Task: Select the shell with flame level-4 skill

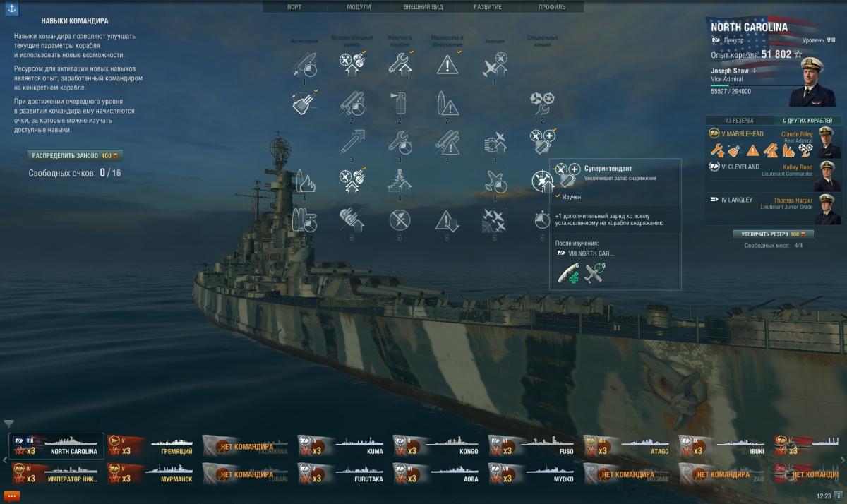Action: pyautogui.click(x=304, y=182)
